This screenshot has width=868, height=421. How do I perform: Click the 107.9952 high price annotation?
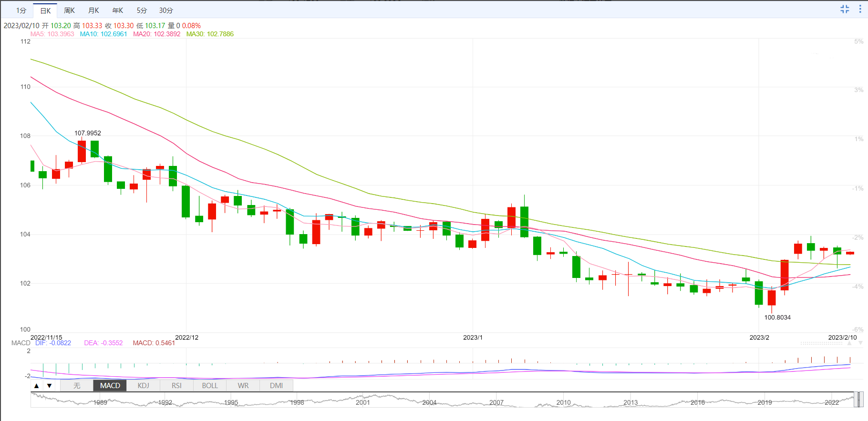pos(88,133)
